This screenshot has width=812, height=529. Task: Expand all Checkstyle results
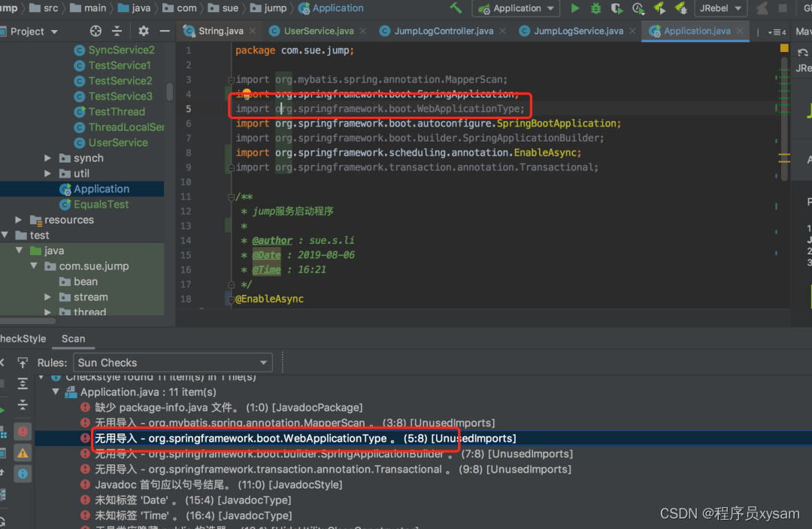[x=23, y=384]
